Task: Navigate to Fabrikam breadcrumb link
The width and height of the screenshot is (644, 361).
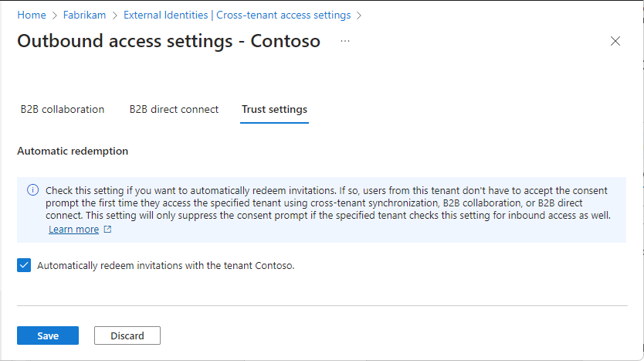Action: point(83,15)
